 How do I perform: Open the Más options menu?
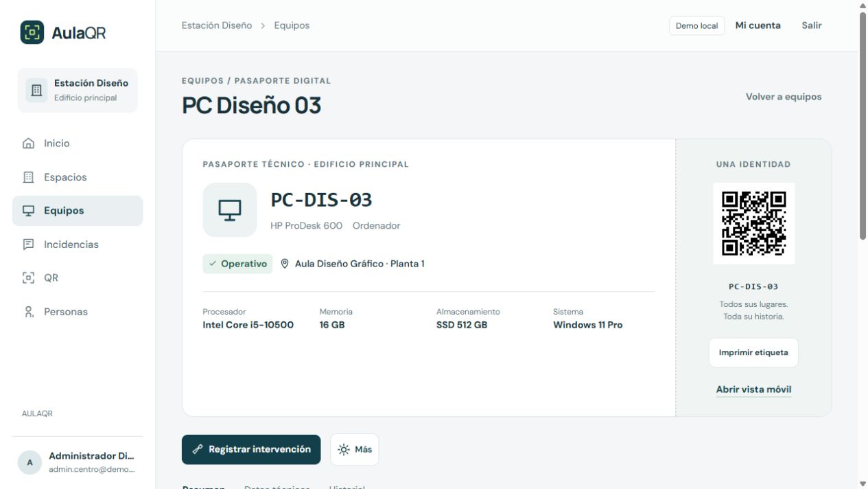355,450
